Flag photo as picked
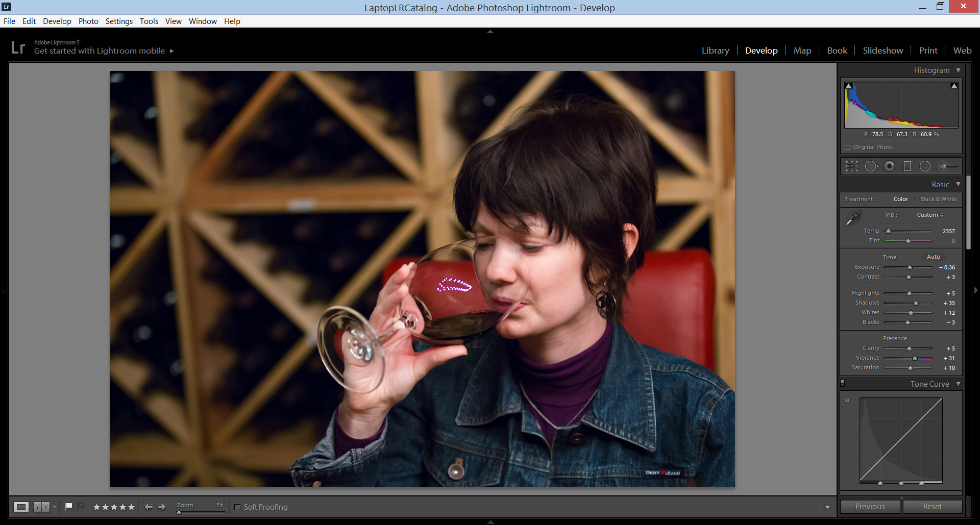The height and width of the screenshot is (525, 980). [x=69, y=506]
